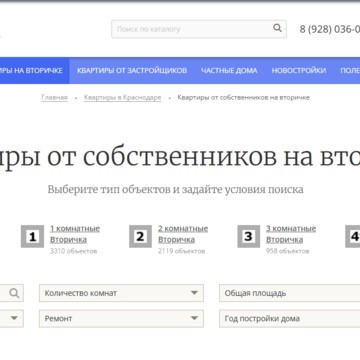Open Квартиры от застройщиков menu item
This screenshot has height=360, width=360.
point(132,71)
